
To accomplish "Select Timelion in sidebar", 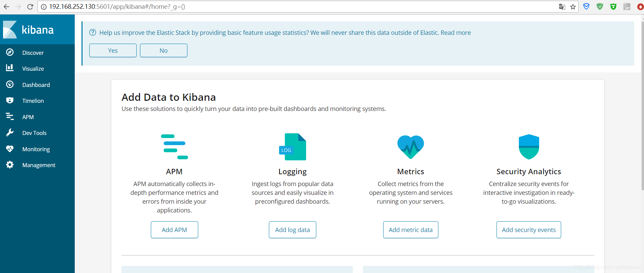I will pyautogui.click(x=33, y=101).
